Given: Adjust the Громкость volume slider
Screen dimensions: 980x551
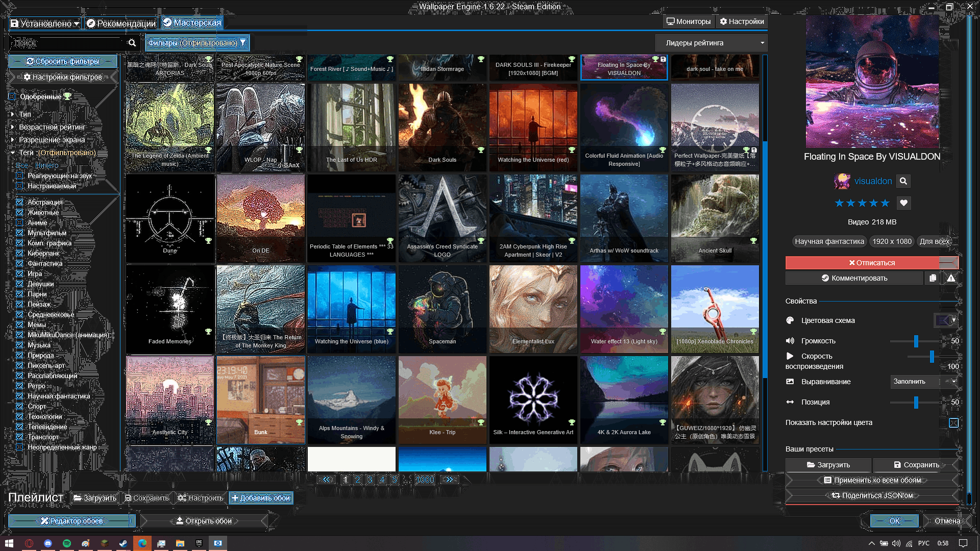Looking at the screenshot, I should (916, 341).
